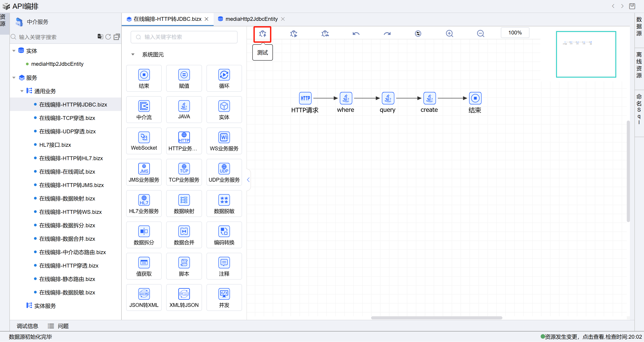Screen dimensions: 644x342
Task: Select the WebSocket palette element
Action: point(144,141)
